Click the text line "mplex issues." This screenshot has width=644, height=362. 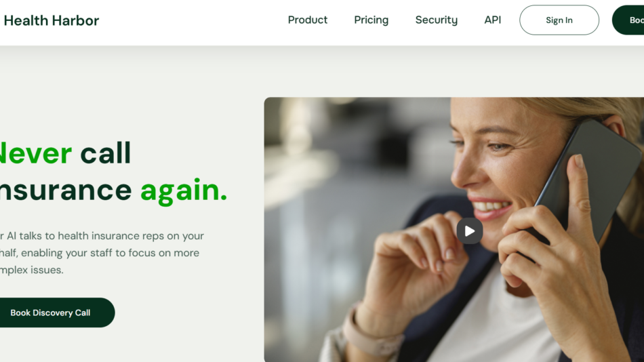point(32,270)
